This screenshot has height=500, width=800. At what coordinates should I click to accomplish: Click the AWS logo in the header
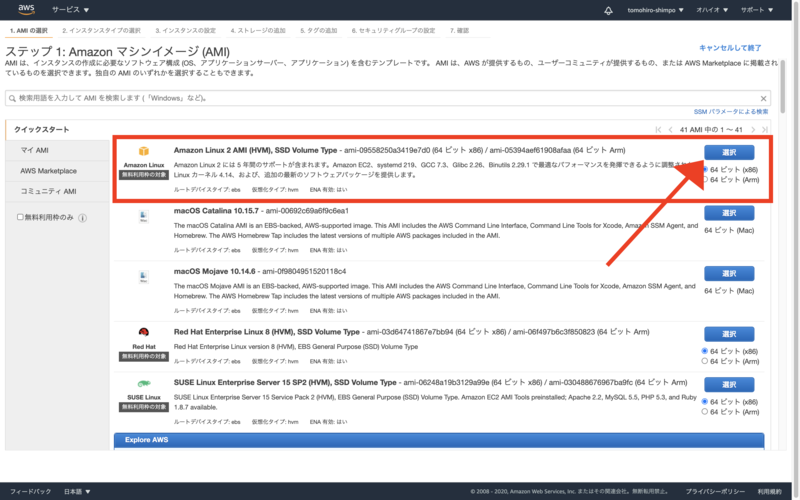click(x=26, y=9)
